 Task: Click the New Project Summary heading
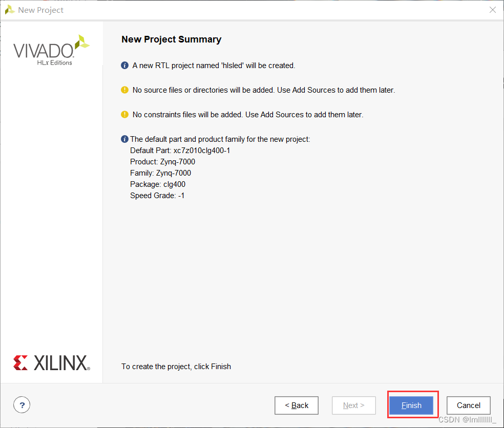(171, 39)
